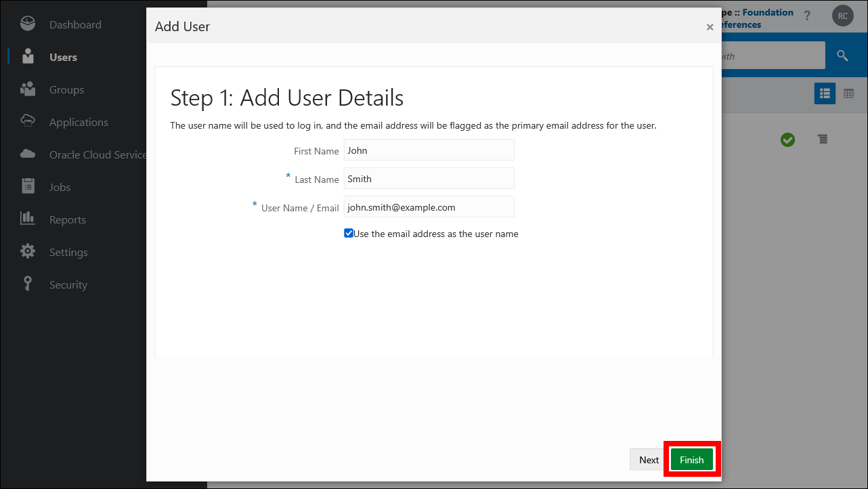Click the First Name input field
Screen dimensions: 868x489
pos(429,150)
